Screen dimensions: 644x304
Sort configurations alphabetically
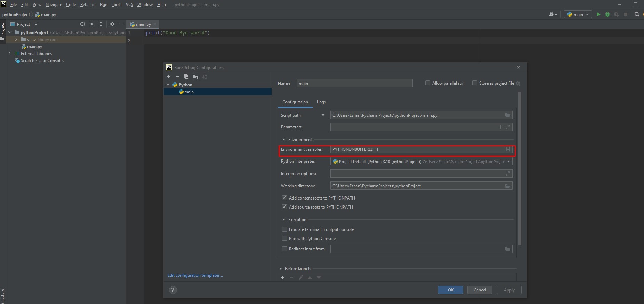pos(204,77)
